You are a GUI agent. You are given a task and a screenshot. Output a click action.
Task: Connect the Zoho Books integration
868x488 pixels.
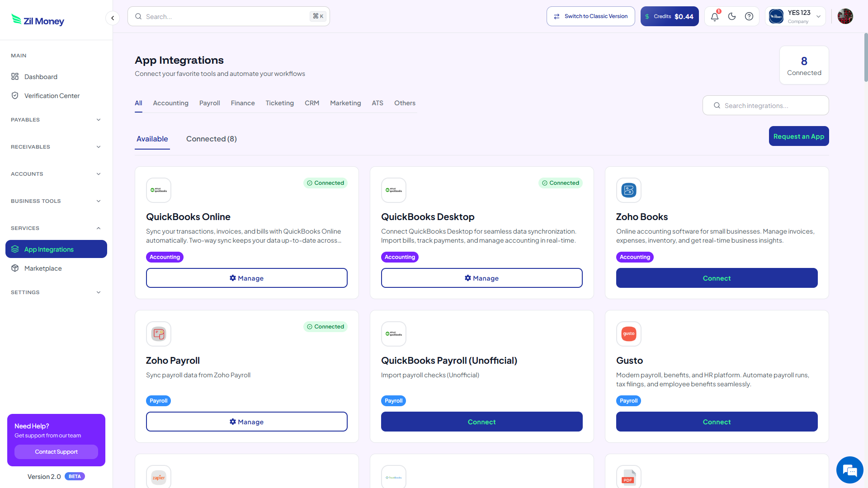point(717,278)
